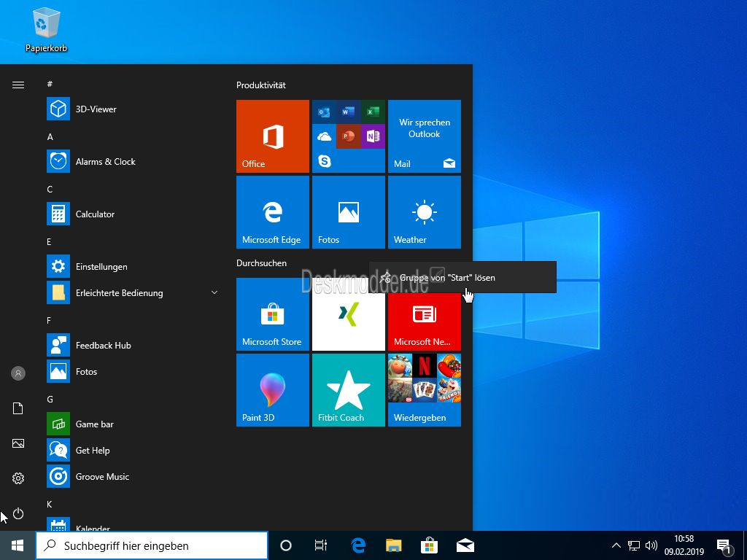This screenshot has height=560, width=747.
Task: Open Cortana from the taskbar
Action: pos(286,545)
